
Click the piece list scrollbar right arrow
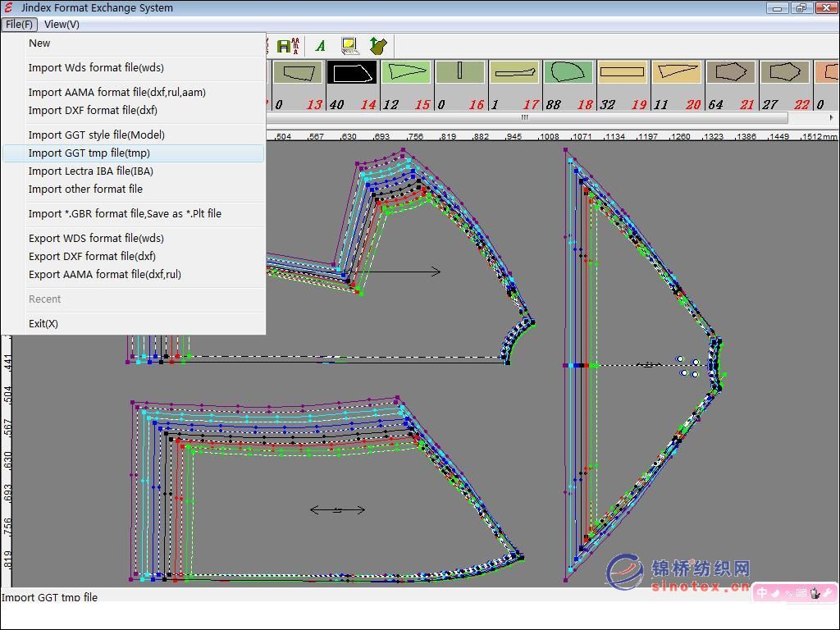click(832, 118)
